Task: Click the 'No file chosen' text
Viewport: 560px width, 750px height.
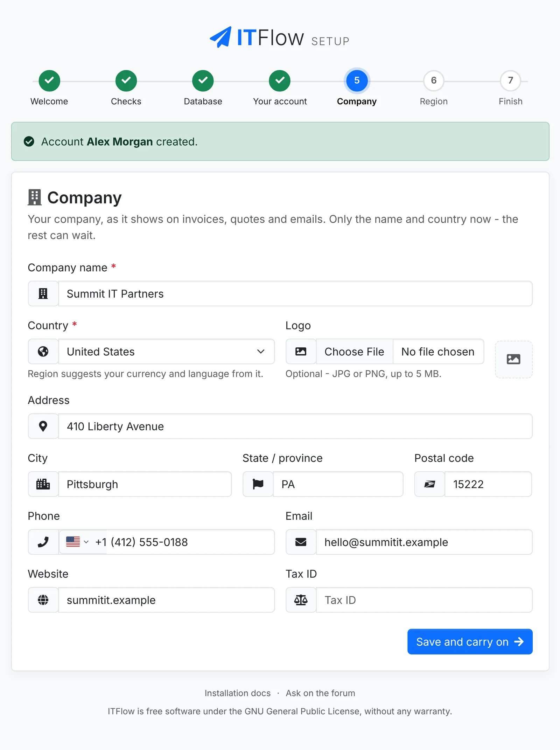Action: pyautogui.click(x=438, y=352)
